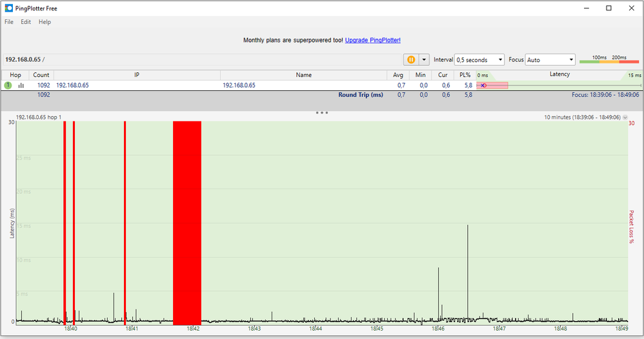
Task: Follow the Upgrade PingPlotter link
Action: pyautogui.click(x=372, y=40)
